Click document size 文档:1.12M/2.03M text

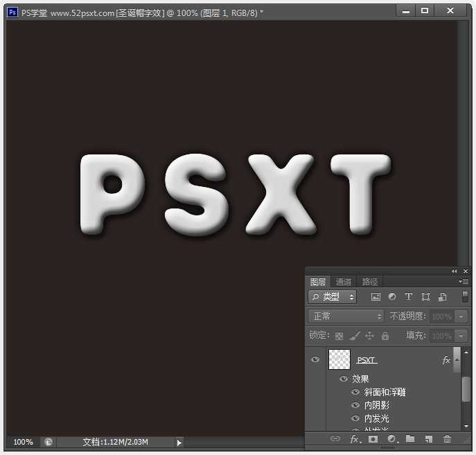click(x=115, y=442)
